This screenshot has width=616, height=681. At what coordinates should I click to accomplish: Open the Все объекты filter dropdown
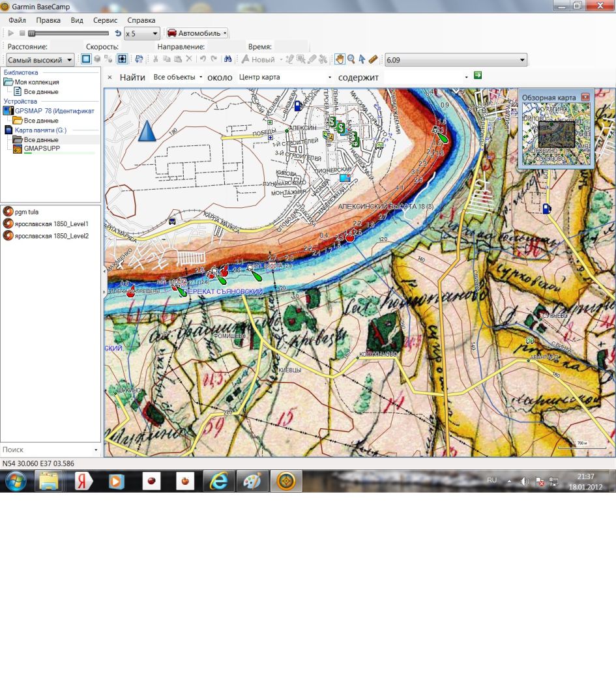(178, 77)
